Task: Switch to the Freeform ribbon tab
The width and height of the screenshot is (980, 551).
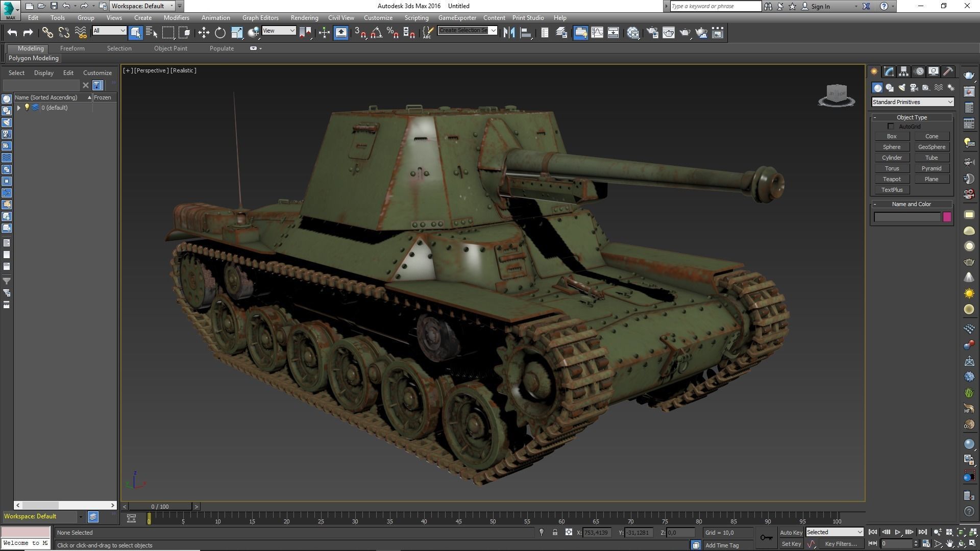Action: click(x=72, y=48)
